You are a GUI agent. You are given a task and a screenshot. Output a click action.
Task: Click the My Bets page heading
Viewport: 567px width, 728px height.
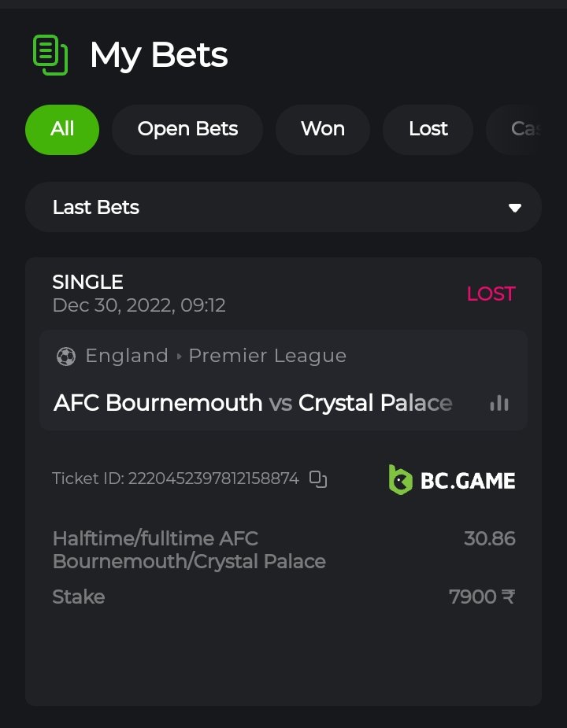158,55
